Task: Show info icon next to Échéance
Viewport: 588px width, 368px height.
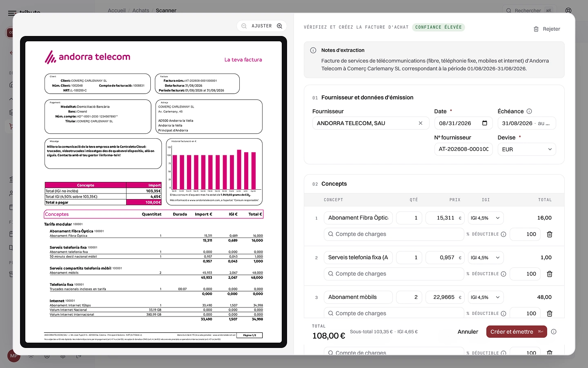Action: click(x=529, y=111)
